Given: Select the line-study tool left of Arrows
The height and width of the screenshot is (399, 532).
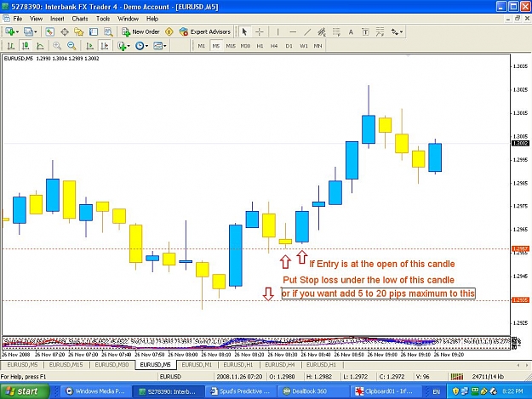Looking at the screenshot, I should [x=380, y=31].
